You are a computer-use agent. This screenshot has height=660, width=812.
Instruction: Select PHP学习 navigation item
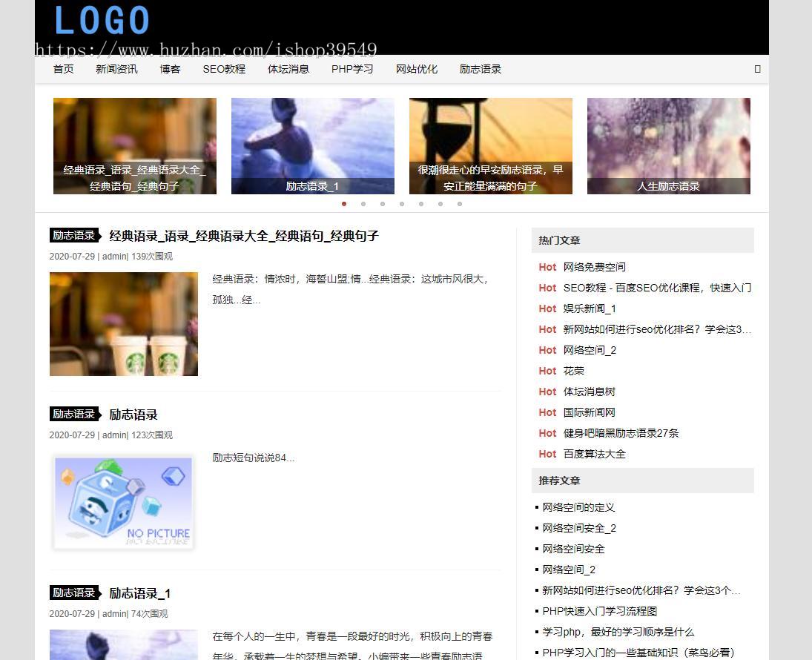[352, 69]
